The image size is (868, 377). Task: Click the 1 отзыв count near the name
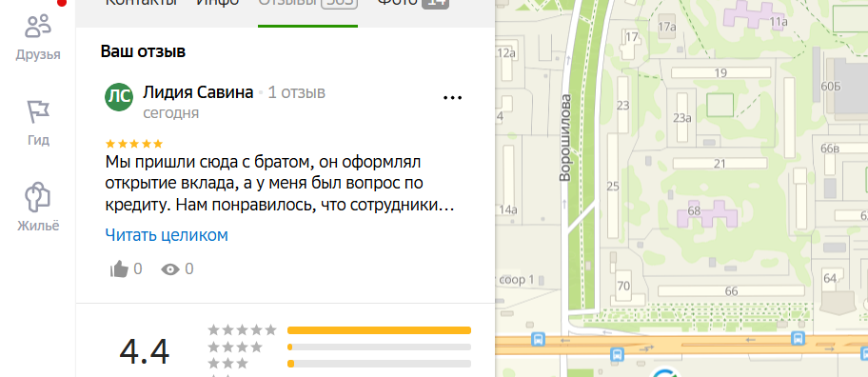point(297,92)
